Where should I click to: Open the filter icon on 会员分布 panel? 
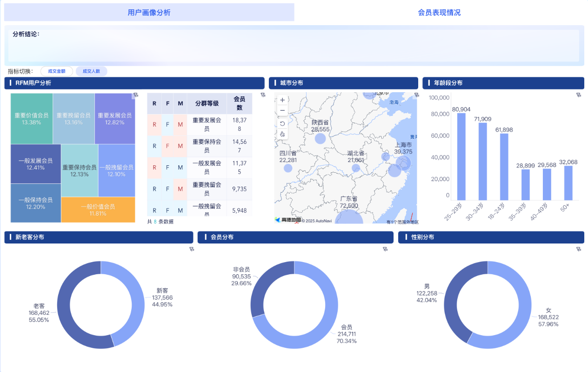pos(385,249)
